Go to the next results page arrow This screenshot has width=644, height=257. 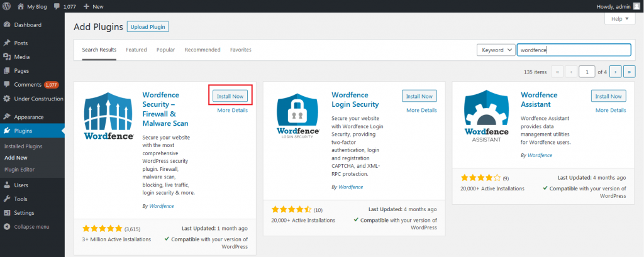coord(615,72)
